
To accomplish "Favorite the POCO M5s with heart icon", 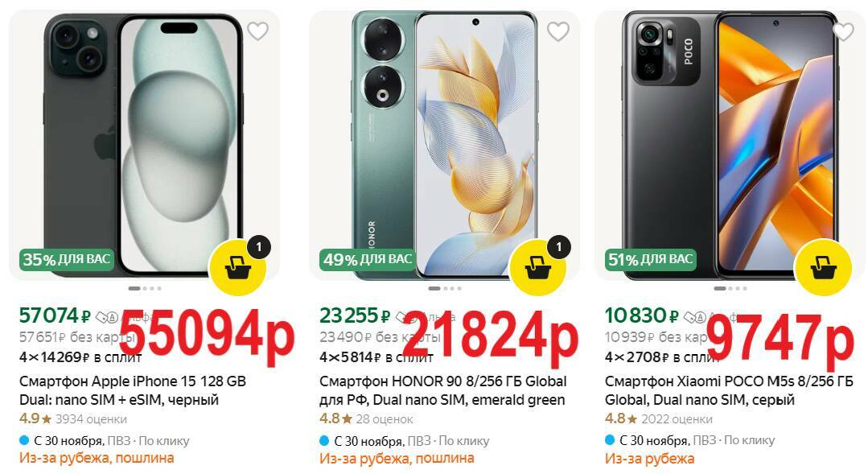I will pyautogui.click(x=843, y=31).
